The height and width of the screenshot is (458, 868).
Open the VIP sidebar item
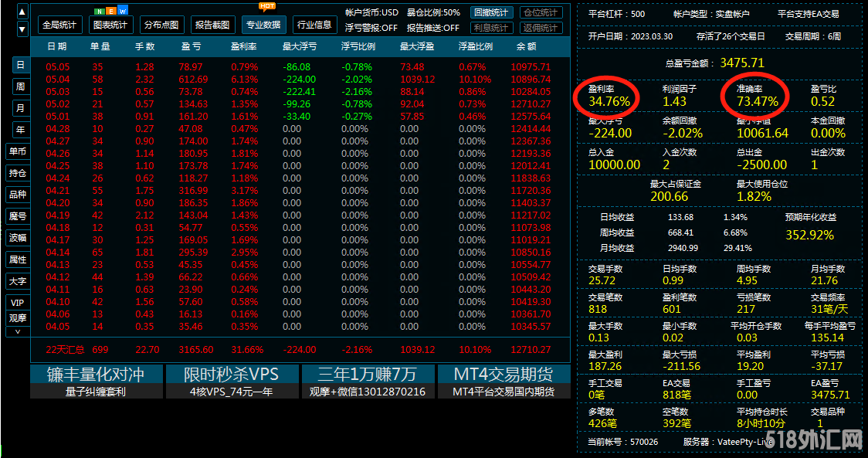click(18, 303)
